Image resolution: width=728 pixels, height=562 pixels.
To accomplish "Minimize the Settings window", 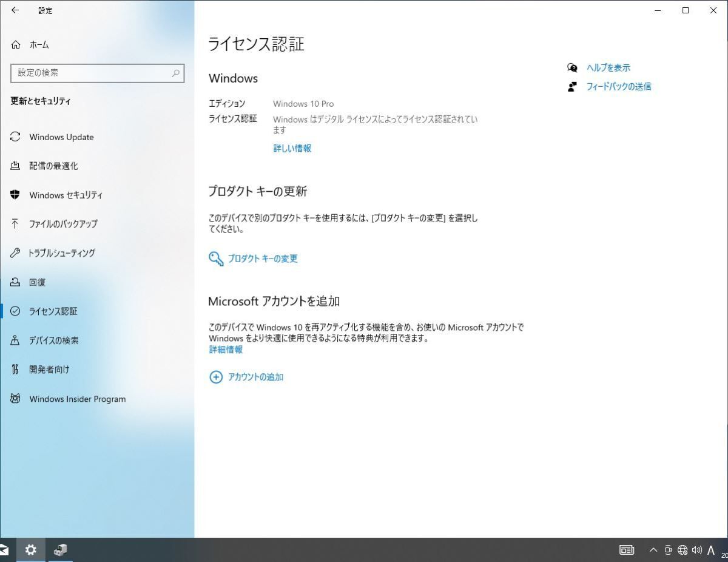I will click(658, 10).
